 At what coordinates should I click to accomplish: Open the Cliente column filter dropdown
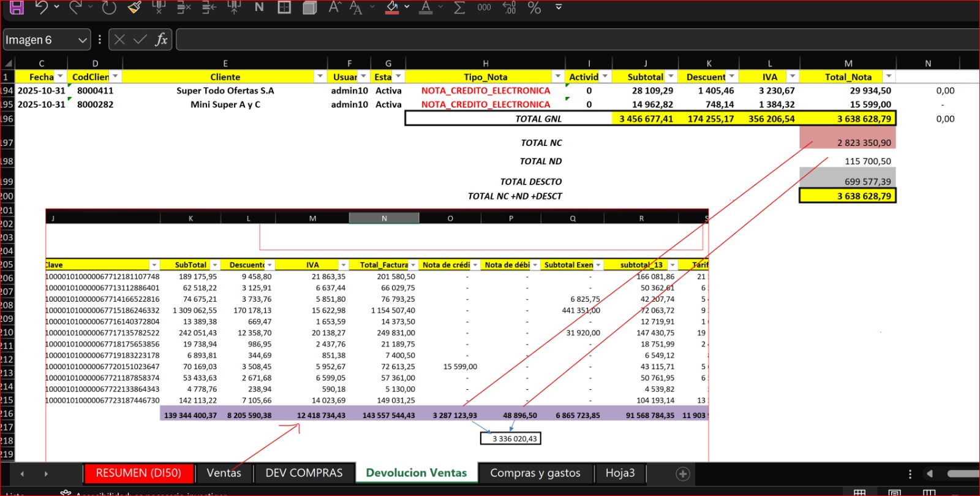(x=320, y=77)
